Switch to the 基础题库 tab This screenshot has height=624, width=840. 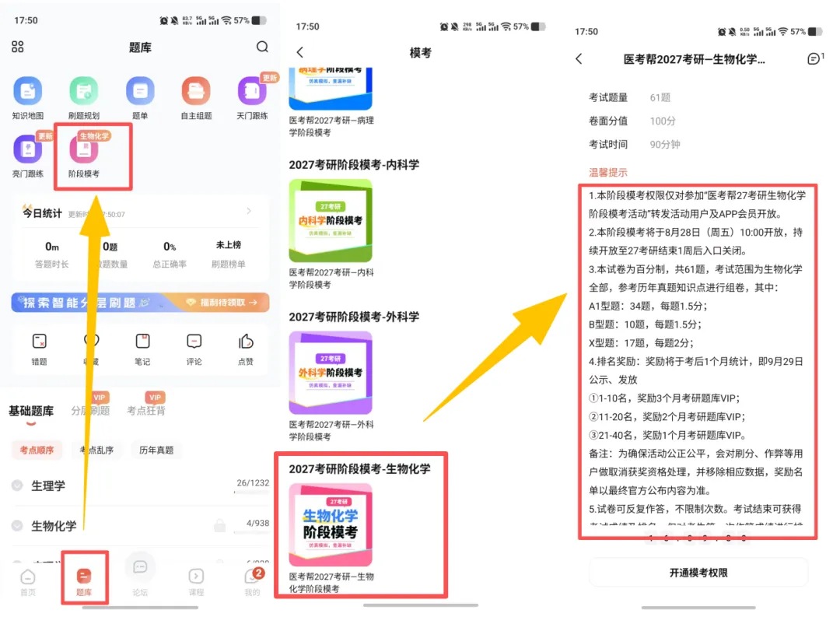pos(31,411)
